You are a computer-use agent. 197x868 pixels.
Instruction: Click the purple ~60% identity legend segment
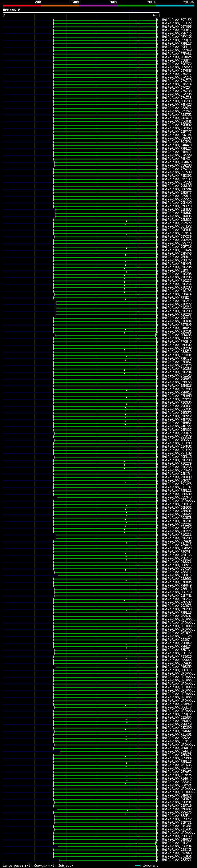pos(99,6)
